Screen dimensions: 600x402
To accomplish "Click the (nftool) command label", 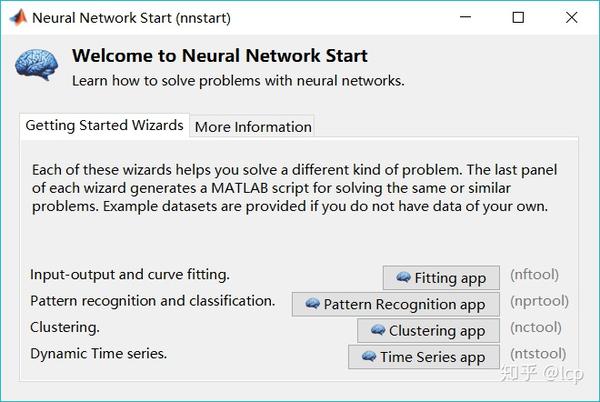I will [x=534, y=275].
